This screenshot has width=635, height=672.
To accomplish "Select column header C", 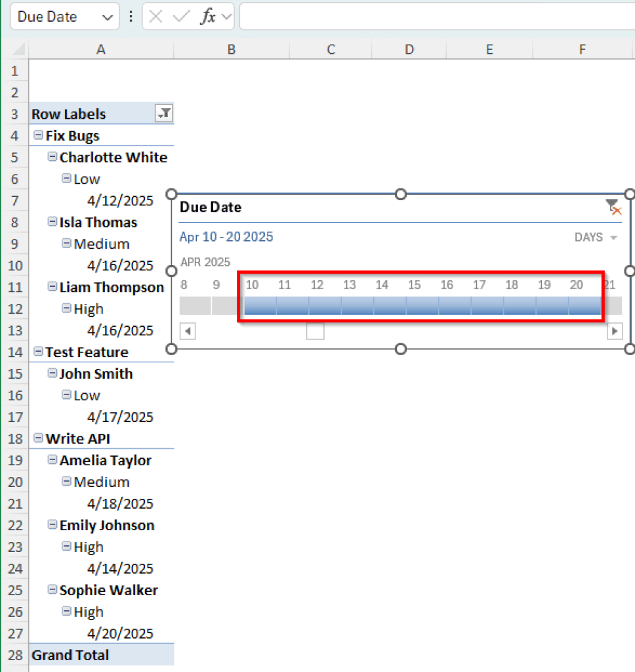I will 331,49.
